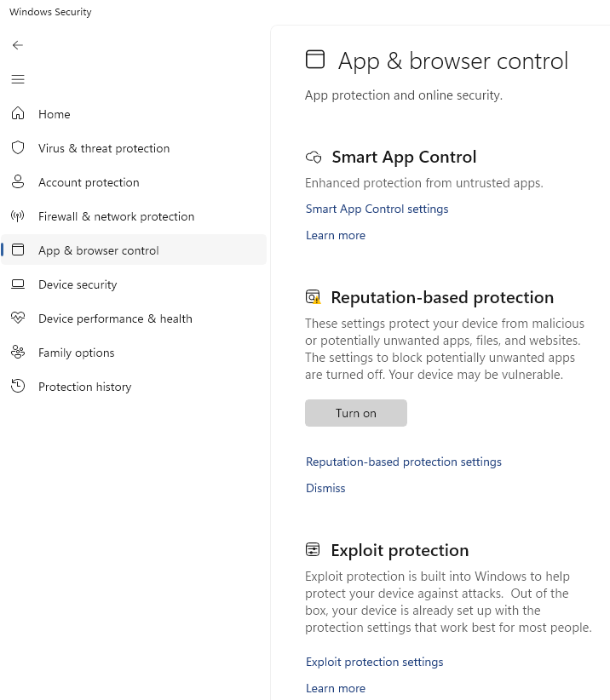Click the Account protection person icon

click(18, 181)
